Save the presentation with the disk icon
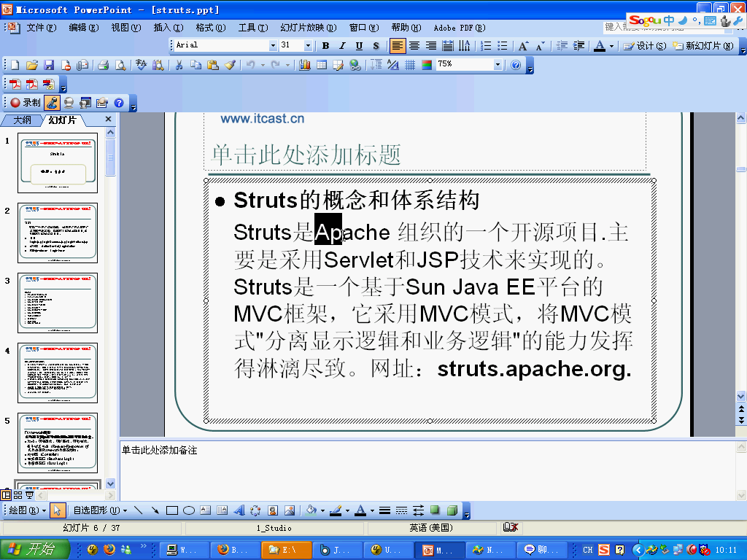Image resolution: width=747 pixels, height=560 pixels. [49, 65]
